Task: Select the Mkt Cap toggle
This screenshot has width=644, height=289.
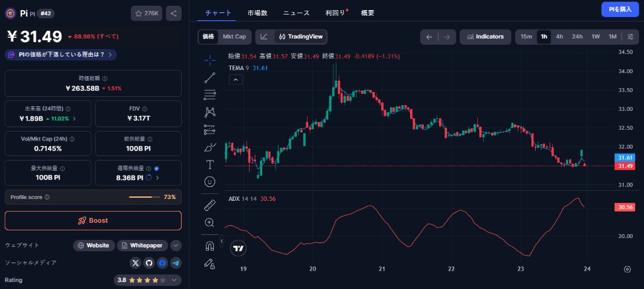Action: pos(235,37)
